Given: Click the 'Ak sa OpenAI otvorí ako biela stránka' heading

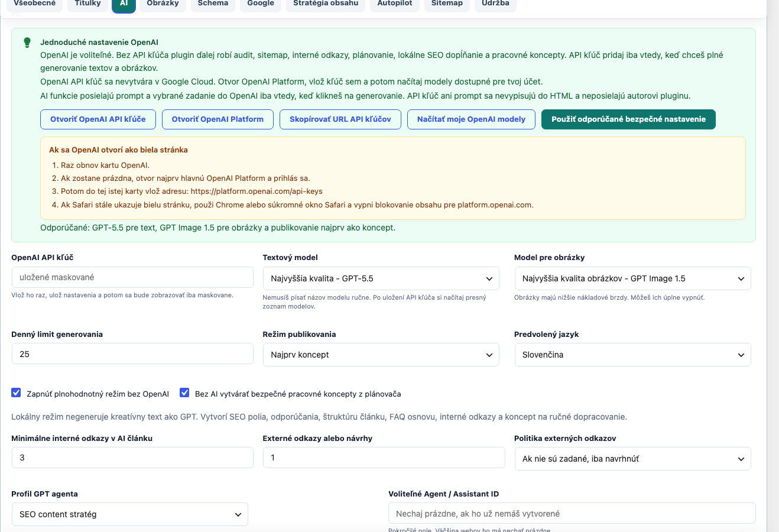Looking at the screenshot, I should (118, 150).
